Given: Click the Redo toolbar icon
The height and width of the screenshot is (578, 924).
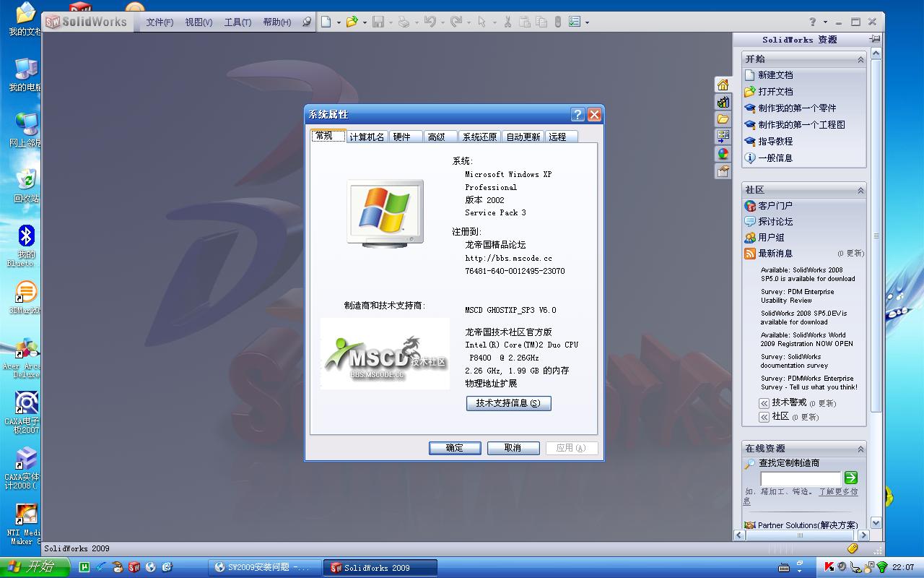Looking at the screenshot, I should (x=456, y=22).
